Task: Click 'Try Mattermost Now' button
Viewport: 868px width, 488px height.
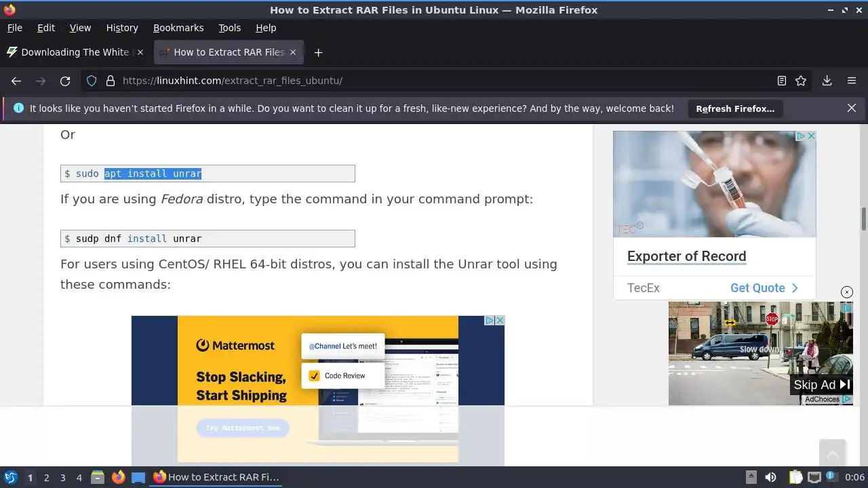Action: (x=243, y=428)
